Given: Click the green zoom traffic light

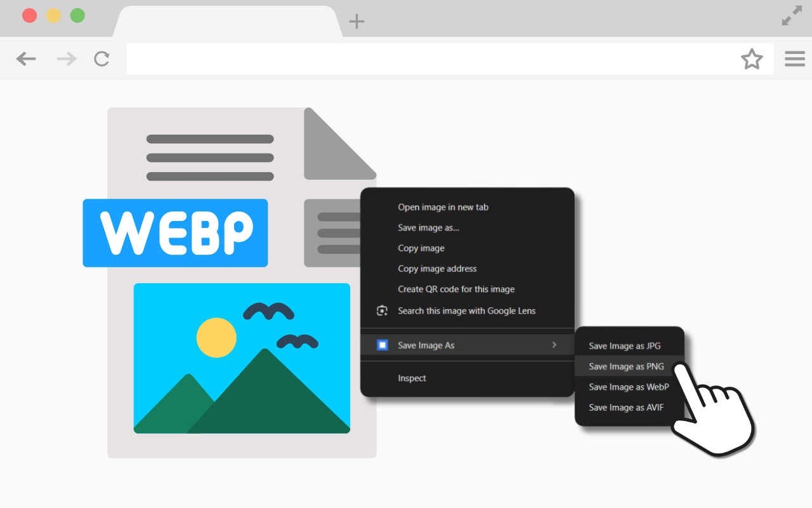Looking at the screenshot, I should tap(77, 15).
